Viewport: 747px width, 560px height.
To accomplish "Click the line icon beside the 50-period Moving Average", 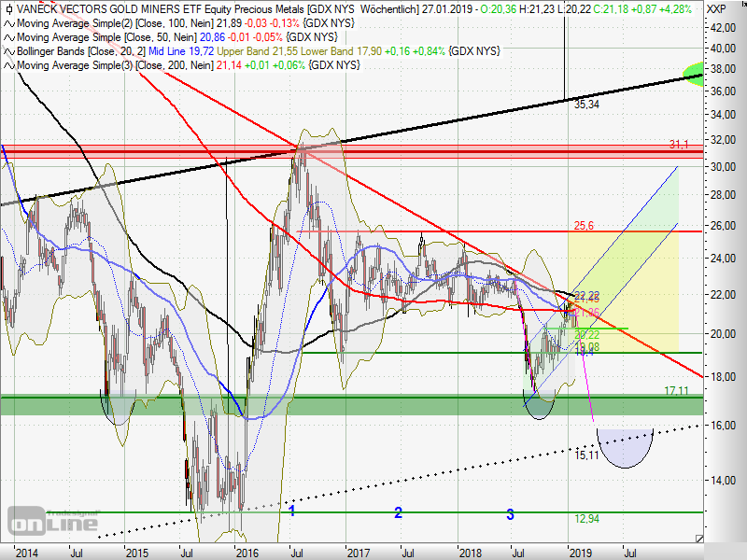I will pyautogui.click(x=9, y=37).
